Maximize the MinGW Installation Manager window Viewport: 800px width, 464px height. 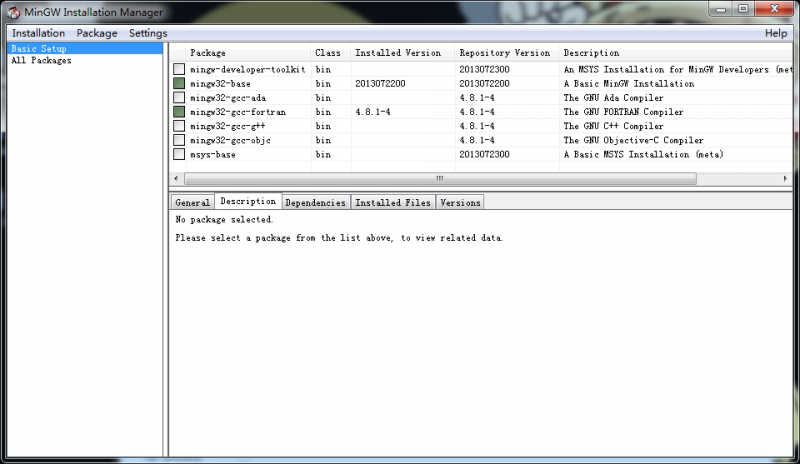pyautogui.click(x=743, y=9)
